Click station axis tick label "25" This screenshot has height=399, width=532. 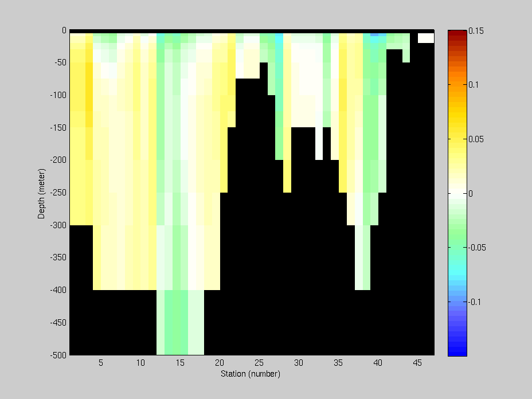[x=259, y=363]
